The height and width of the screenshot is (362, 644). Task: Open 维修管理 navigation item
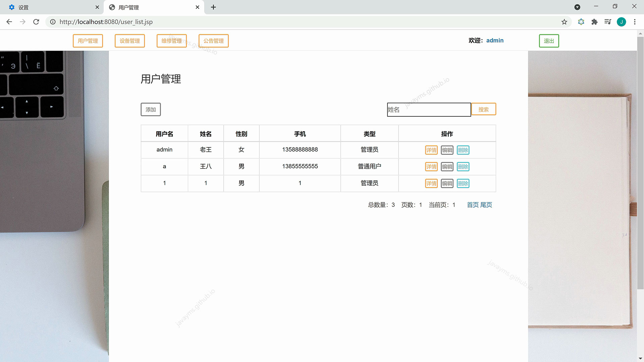click(171, 41)
